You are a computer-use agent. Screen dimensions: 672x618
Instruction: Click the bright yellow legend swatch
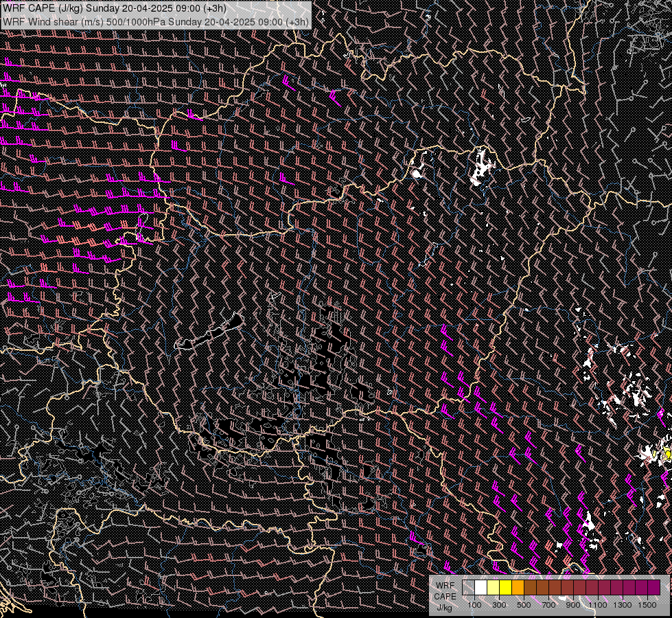pyautogui.click(x=506, y=588)
